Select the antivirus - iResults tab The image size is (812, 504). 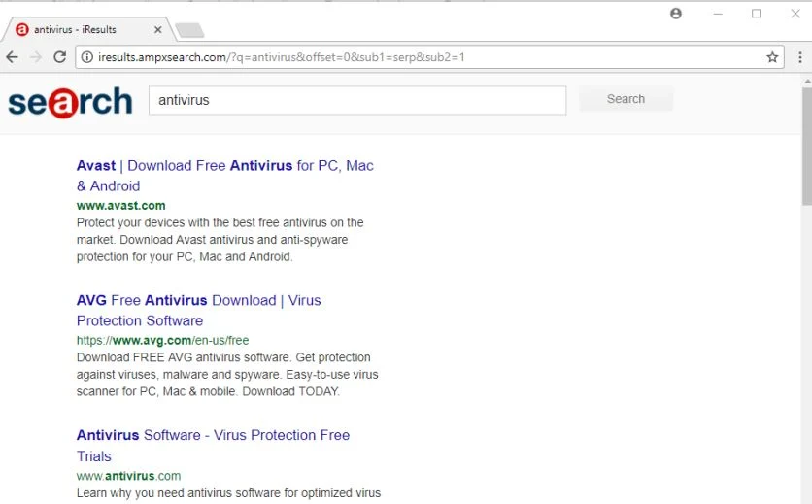coord(88,29)
